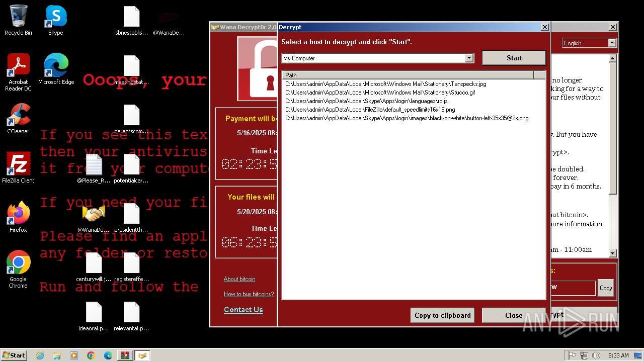Open Acrobat Reader DC shortcut
The width and height of the screenshot is (644, 362).
point(18,72)
